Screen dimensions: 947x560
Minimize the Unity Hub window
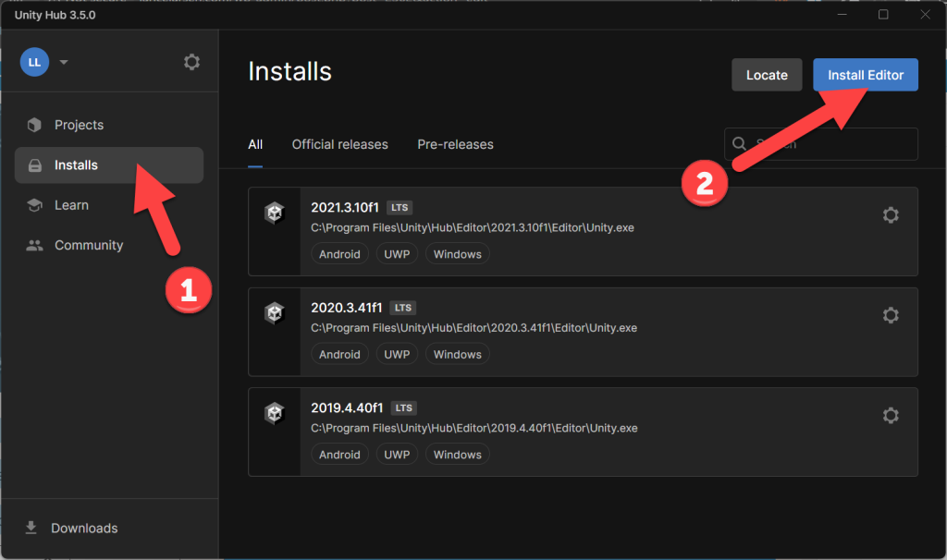point(842,15)
